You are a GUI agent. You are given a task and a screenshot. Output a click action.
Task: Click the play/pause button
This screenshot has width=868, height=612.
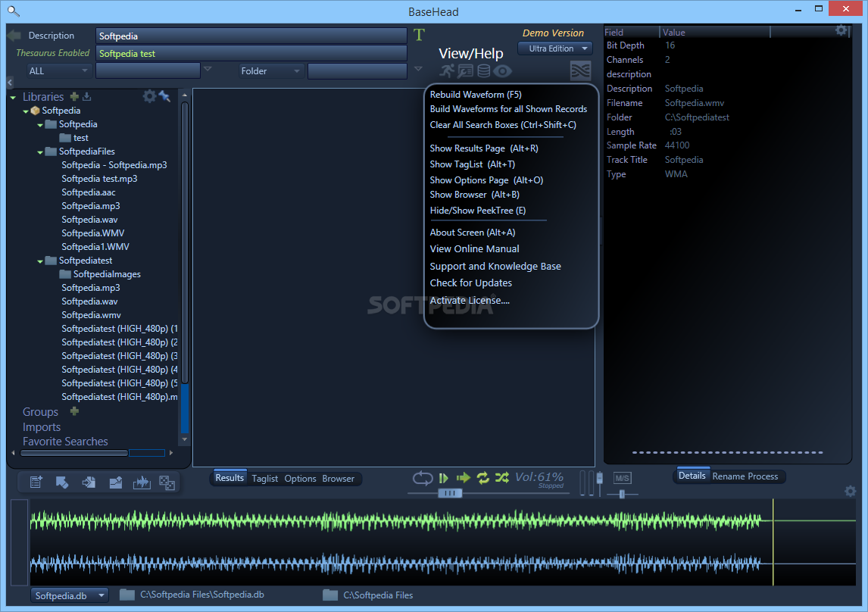(x=443, y=477)
